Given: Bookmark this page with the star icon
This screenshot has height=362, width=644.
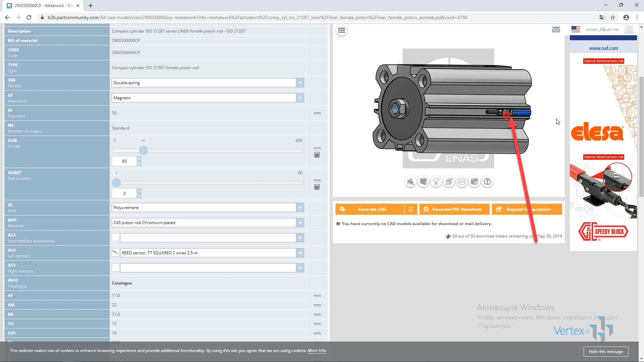Looking at the screenshot, I should click(x=613, y=17).
